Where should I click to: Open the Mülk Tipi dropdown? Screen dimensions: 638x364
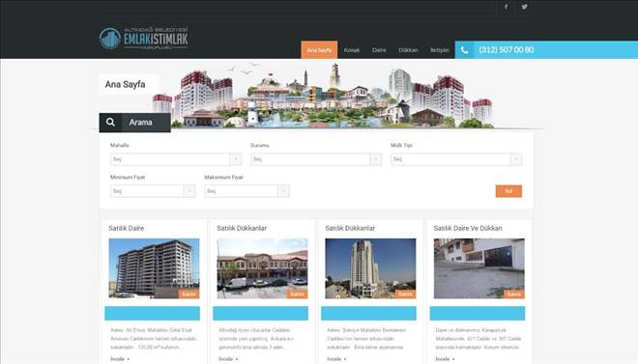(x=456, y=159)
